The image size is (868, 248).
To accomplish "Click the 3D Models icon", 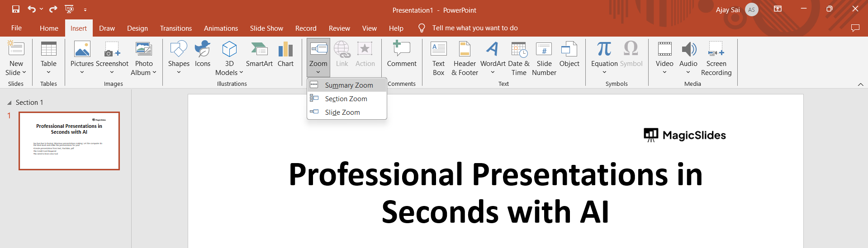I will click(229, 49).
